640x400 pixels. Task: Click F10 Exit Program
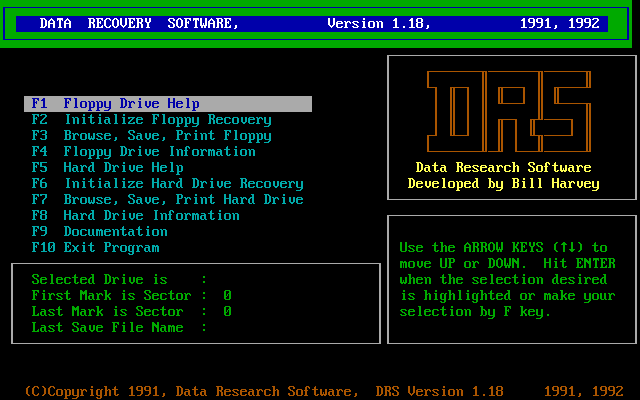coord(95,248)
